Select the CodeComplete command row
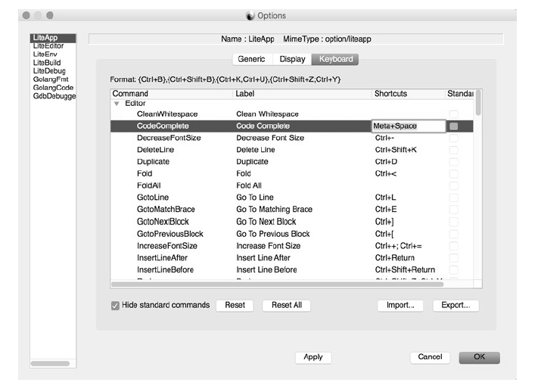The image size is (538, 392). tap(292, 126)
